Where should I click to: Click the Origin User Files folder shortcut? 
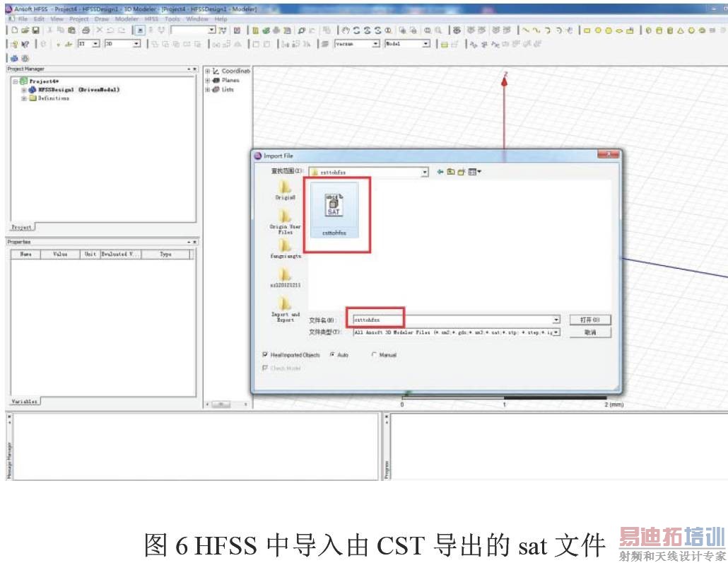(285, 222)
